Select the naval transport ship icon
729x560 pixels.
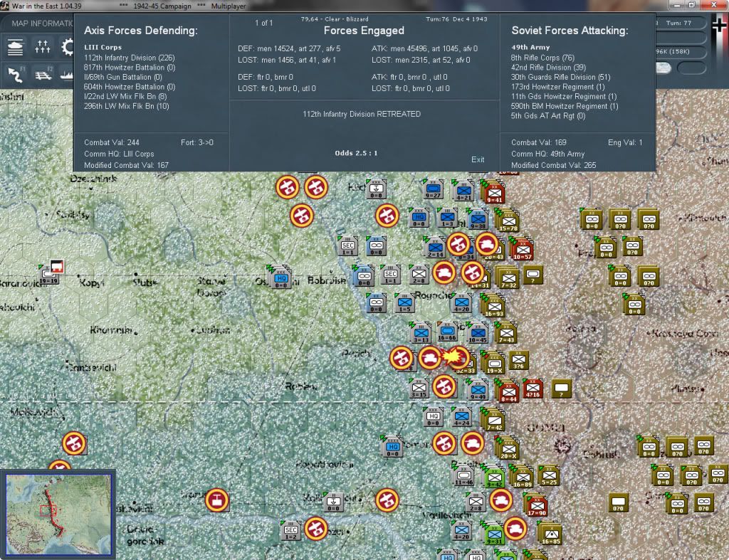tap(66, 74)
